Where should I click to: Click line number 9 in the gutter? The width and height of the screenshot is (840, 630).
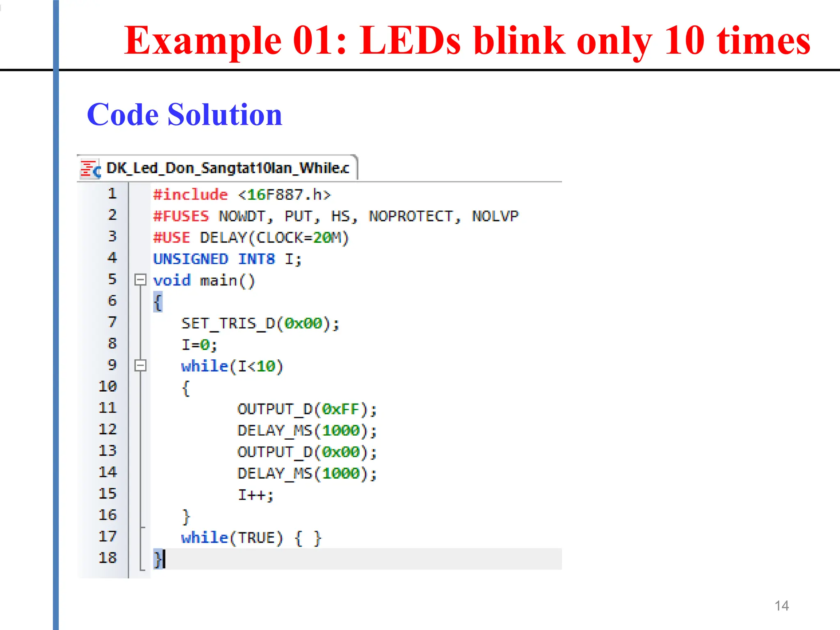tap(112, 365)
